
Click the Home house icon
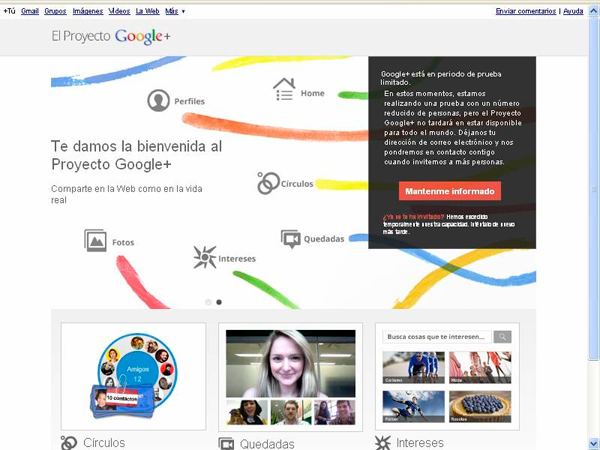point(284,89)
